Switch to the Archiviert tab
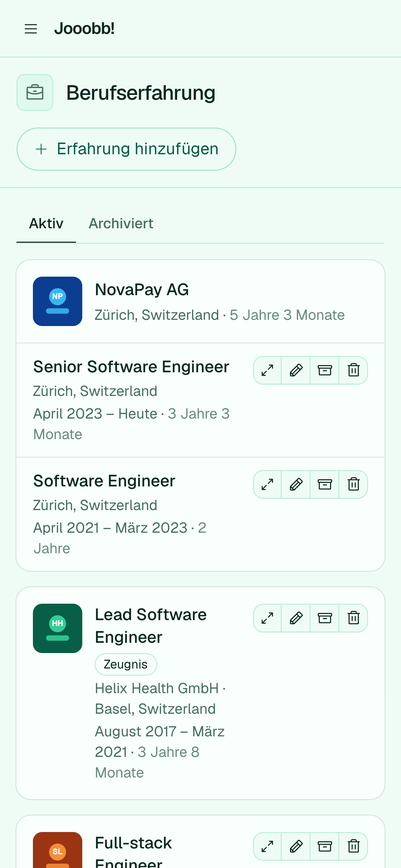401x868 pixels. pos(121,224)
